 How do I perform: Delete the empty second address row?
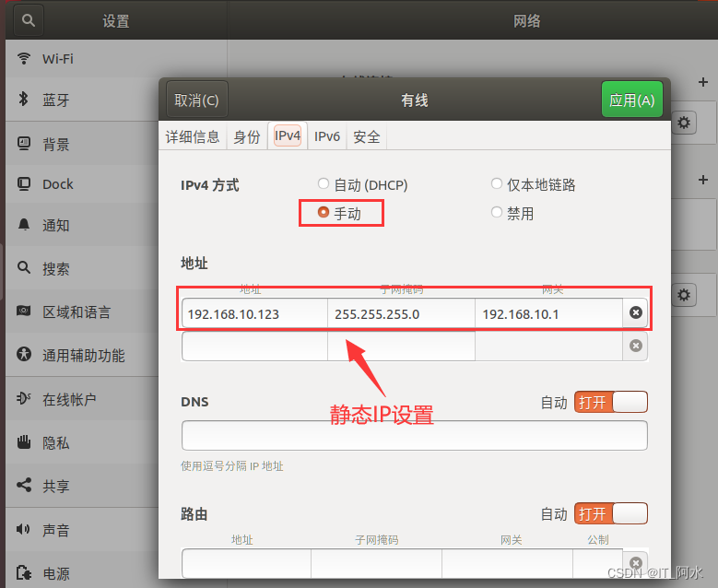click(636, 346)
